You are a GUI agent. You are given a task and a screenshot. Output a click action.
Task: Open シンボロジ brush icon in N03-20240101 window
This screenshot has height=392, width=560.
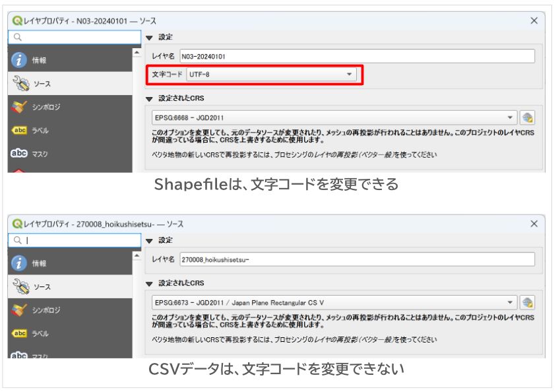[19, 107]
